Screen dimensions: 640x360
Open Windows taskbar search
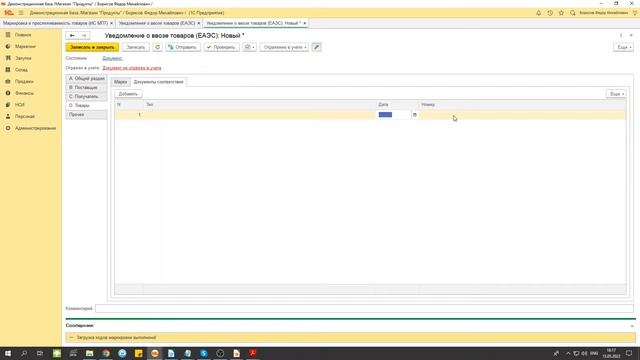(x=24, y=353)
